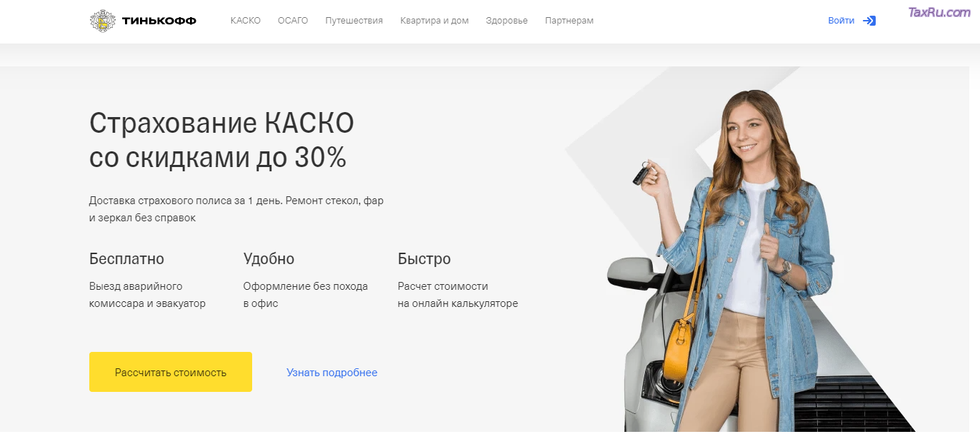Navigate to the Партнерам page
This screenshot has height=444, width=980.
(x=569, y=21)
